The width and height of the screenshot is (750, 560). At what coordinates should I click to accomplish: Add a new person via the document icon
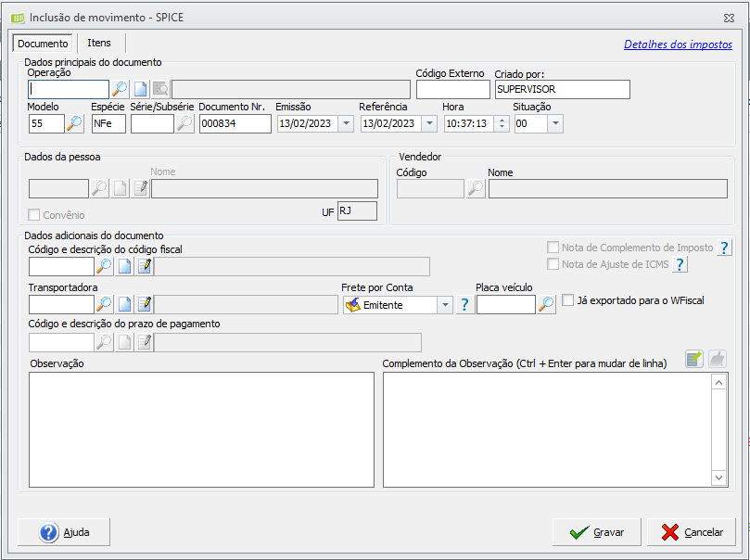click(121, 188)
